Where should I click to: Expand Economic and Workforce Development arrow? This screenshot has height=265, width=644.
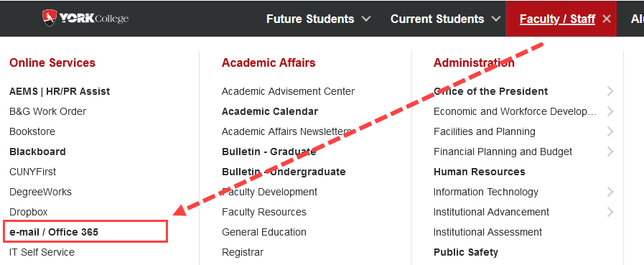610,111
